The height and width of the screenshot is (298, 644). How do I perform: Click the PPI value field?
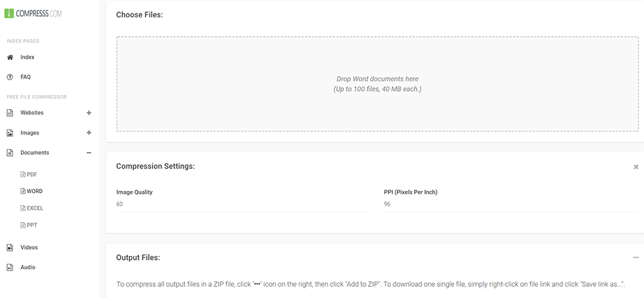pos(511,204)
